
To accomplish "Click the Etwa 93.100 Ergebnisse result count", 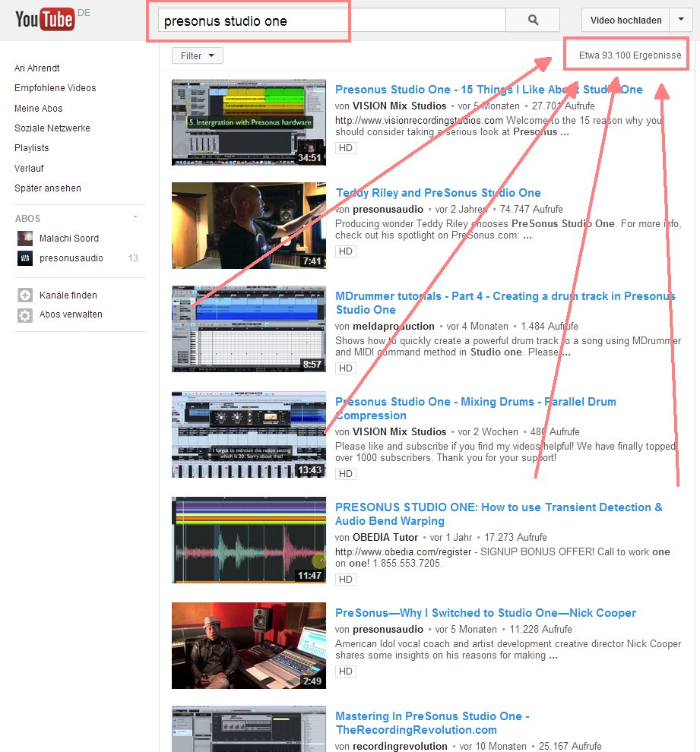I will [629, 55].
